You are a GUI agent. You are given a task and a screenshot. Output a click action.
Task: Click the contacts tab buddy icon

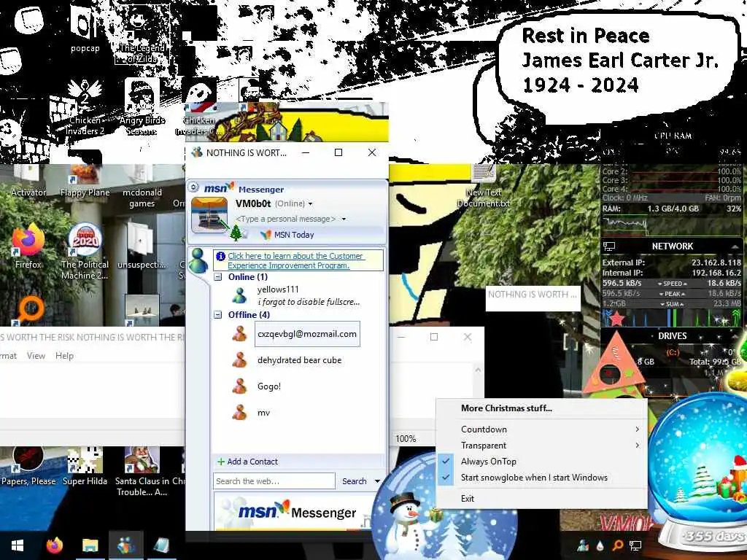point(198,260)
